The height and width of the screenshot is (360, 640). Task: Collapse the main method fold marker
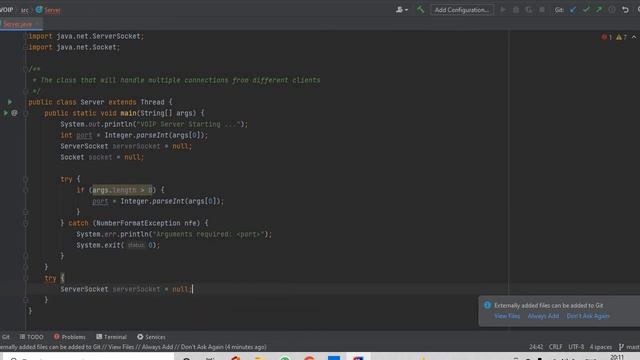(x=26, y=113)
